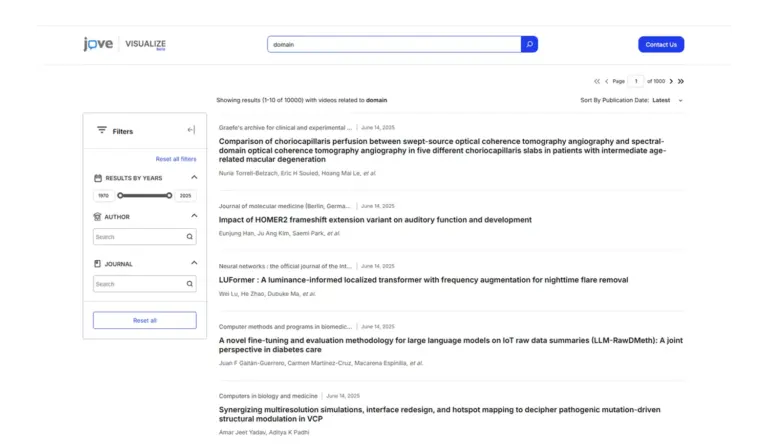Click the magnifier in Journal search box
Screen dimensions: 768x445
tap(190, 284)
